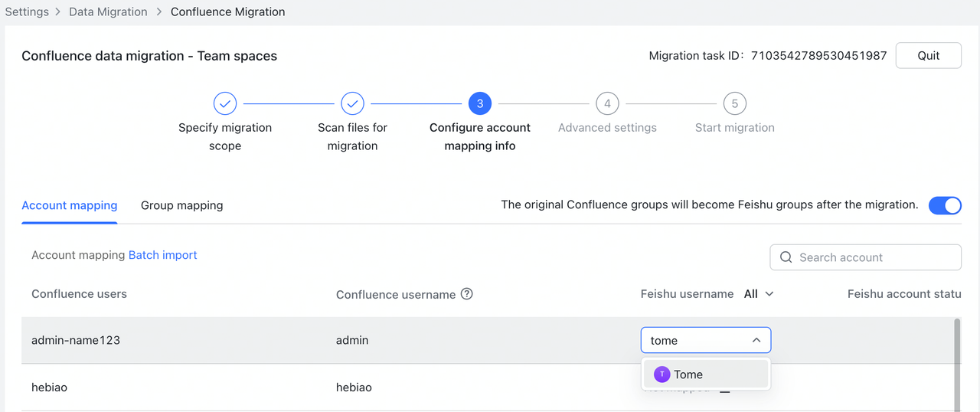Navigate to Settings breadcrumb
Image resolution: width=980 pixels, height=412 pixels.
point(27,11)
